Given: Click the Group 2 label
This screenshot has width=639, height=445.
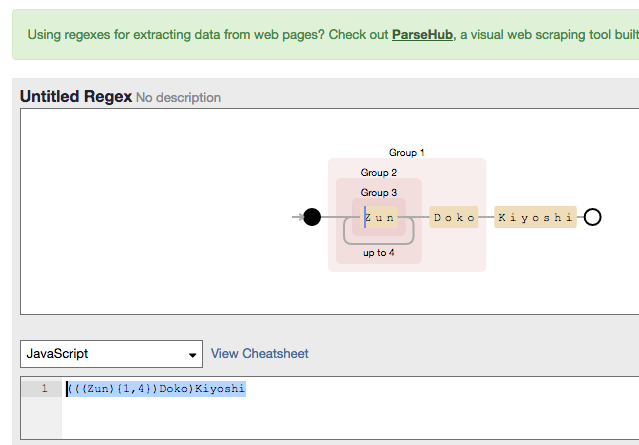Looking at the screenshot, I should coord(379,173).
